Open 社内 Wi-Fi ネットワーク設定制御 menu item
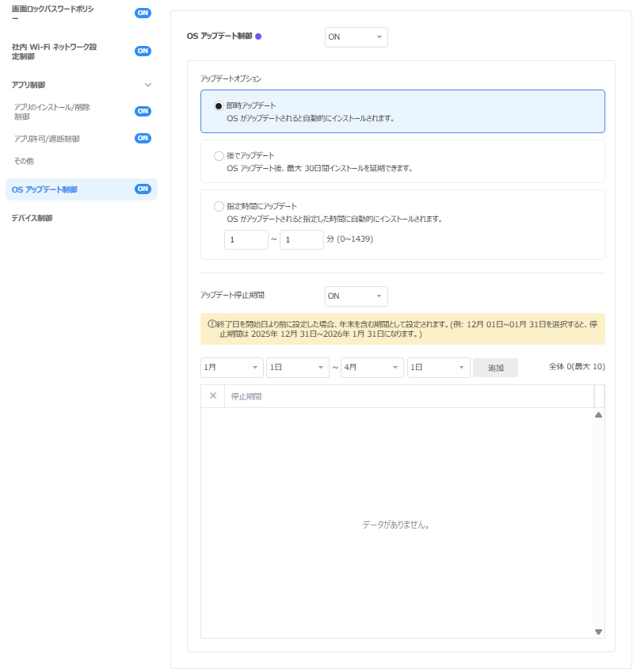 (x=55, y=52)
